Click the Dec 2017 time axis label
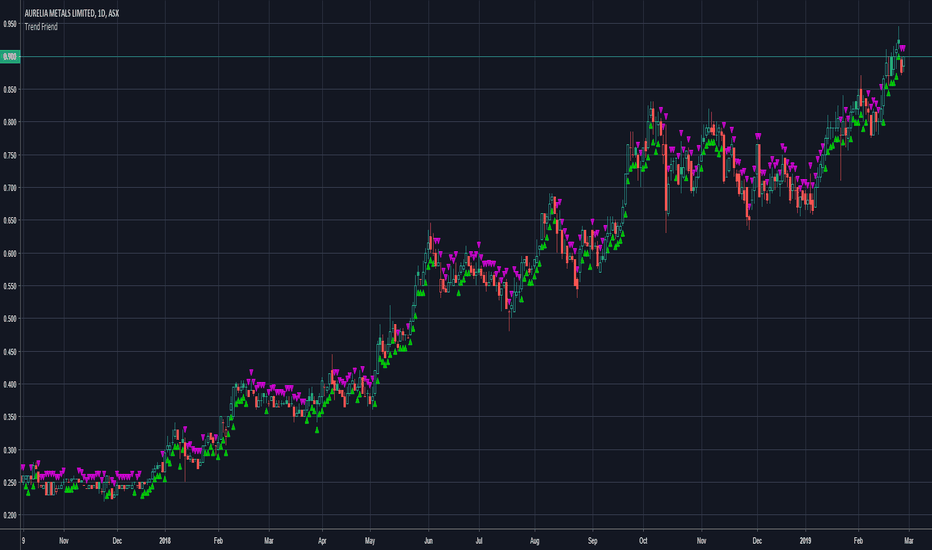The height and width of the screenshot is (550, 932). (x=117, y=541)
